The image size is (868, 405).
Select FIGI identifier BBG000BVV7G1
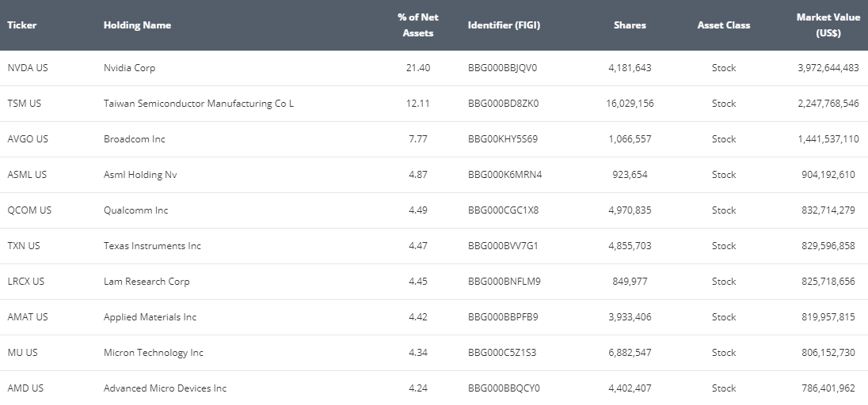[x=503, y=246]
